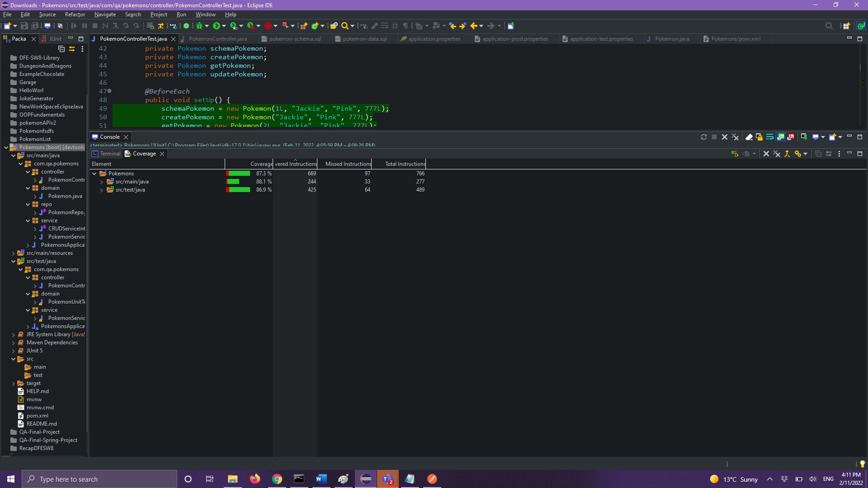Merge coverage sessions with the join icon
Image resolution: width=868 pixels, height=488 pixels.
[x=788, y=154]
